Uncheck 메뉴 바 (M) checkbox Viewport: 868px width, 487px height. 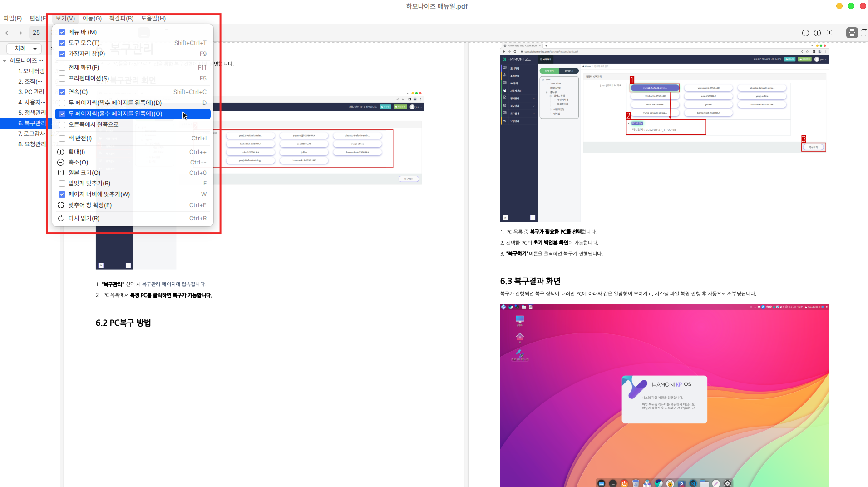point(62,32)
